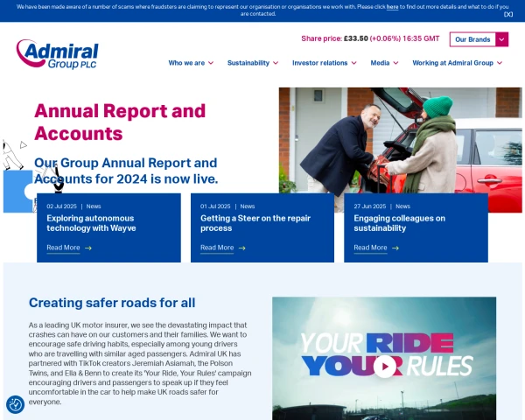Screen dimensions: 525x420
Task: Expand the Media menu chevron
Action: coord(395,63)
